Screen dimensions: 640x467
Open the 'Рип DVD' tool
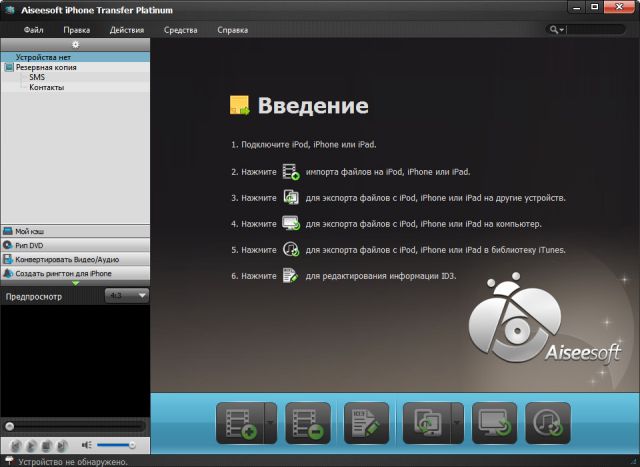pos(75,245)
